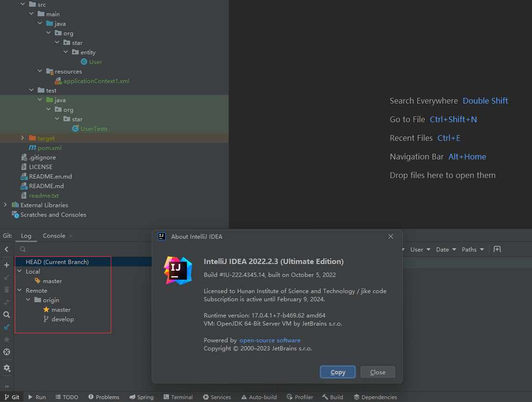532x402 pixels.
Task: Collapse the resources folder chevron
Action: point(40,71)
